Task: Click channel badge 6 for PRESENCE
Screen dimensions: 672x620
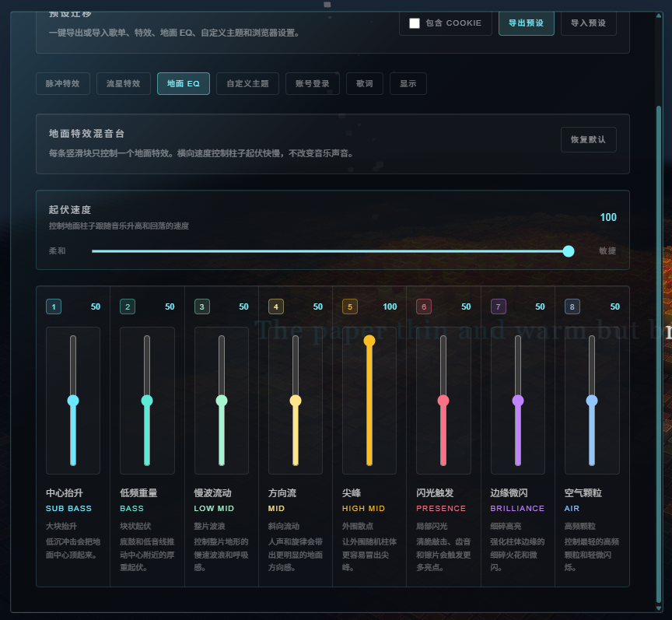Action: click(424, 306)
